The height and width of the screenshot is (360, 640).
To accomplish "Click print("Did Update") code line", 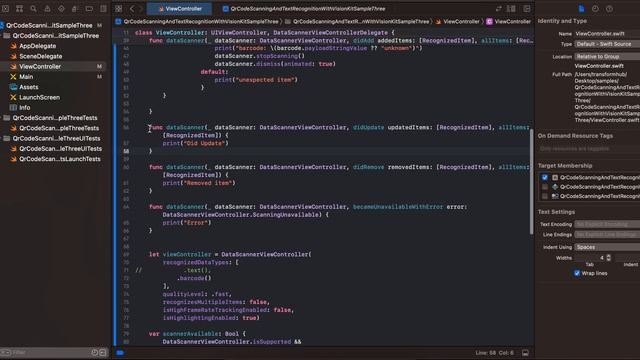I will [196, 143].
